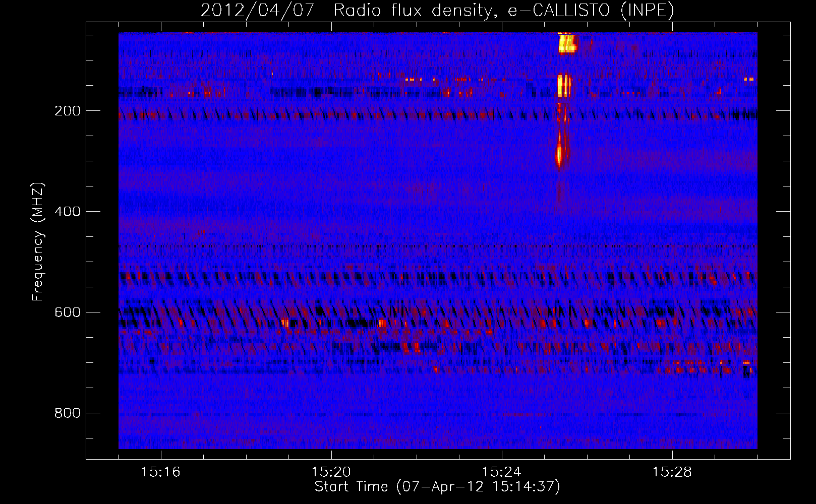
Task: Click the 200 frequency tick label
Action: pyautogui.click(x=68, y=111)
